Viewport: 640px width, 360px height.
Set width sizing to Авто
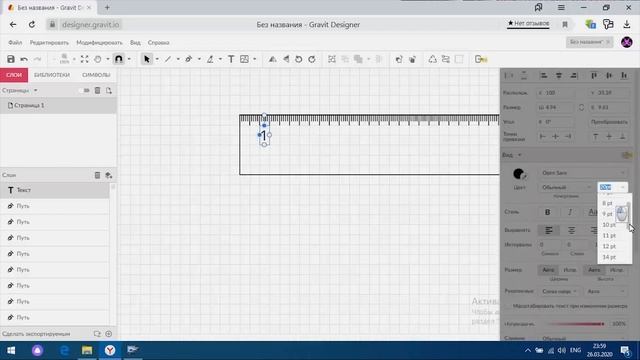(548, 270)
